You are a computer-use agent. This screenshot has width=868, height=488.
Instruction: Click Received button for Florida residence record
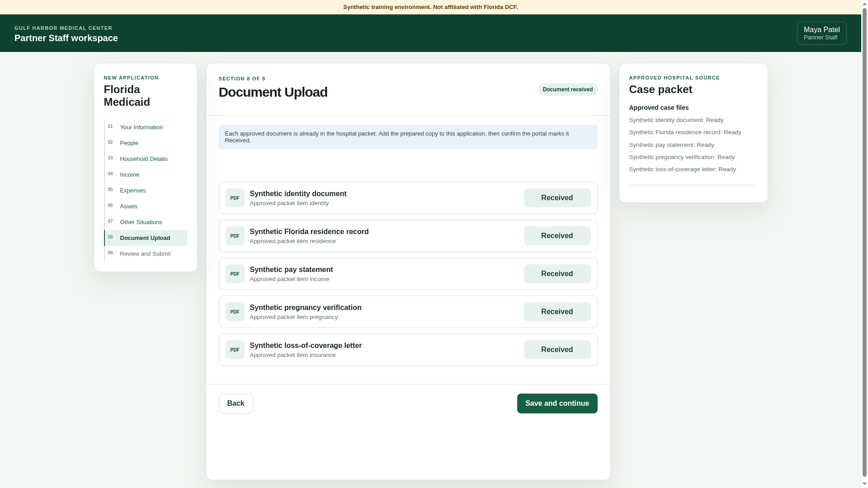[x=557, y=236]
